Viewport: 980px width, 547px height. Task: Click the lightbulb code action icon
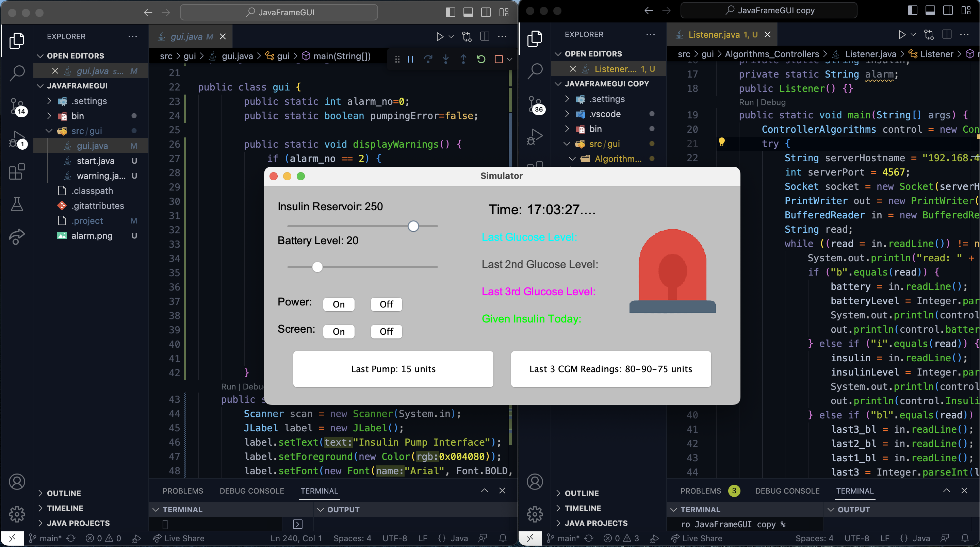721,142
